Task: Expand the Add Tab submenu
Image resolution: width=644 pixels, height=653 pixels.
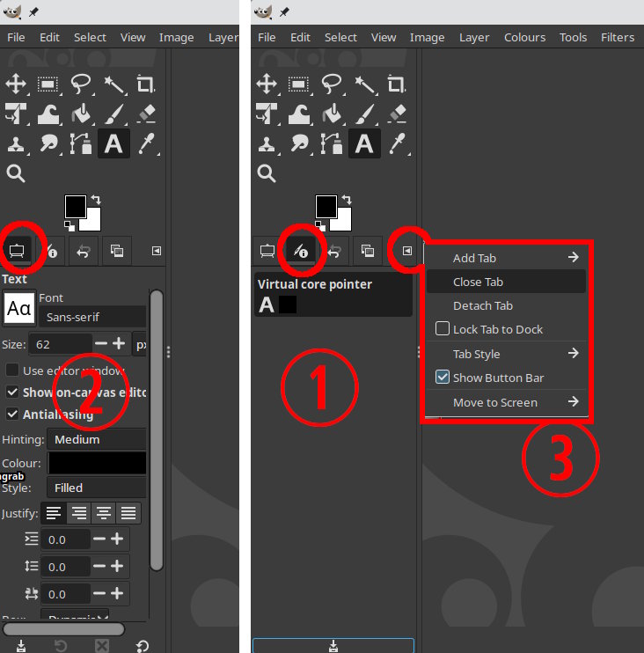Action: click(506, 258)
